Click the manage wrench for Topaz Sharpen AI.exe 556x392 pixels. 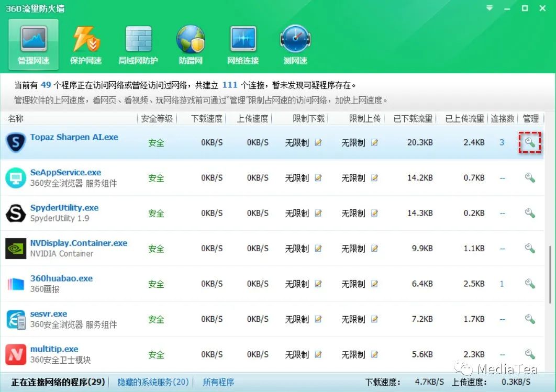530,142
